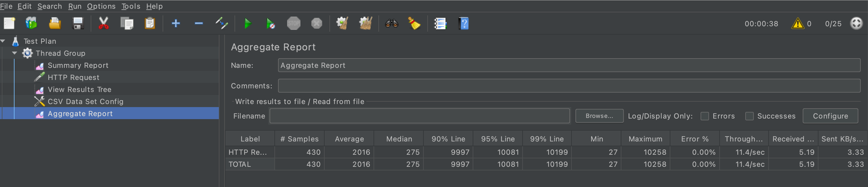Click the Search binoculars icon
Image resolution: width=868 pixels, height=187 pixels.
click(391, 24)
